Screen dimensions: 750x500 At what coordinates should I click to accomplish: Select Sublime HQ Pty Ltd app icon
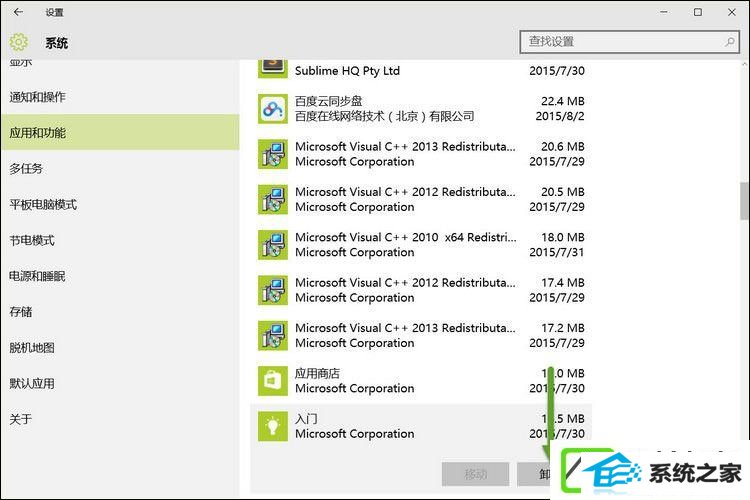click(273, 68)
